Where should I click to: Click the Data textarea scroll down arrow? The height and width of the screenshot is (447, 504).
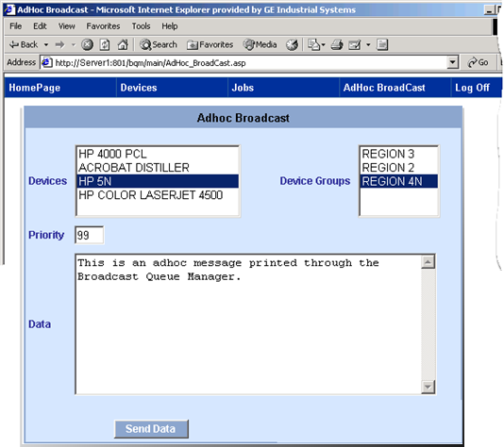tap(428, 387)
